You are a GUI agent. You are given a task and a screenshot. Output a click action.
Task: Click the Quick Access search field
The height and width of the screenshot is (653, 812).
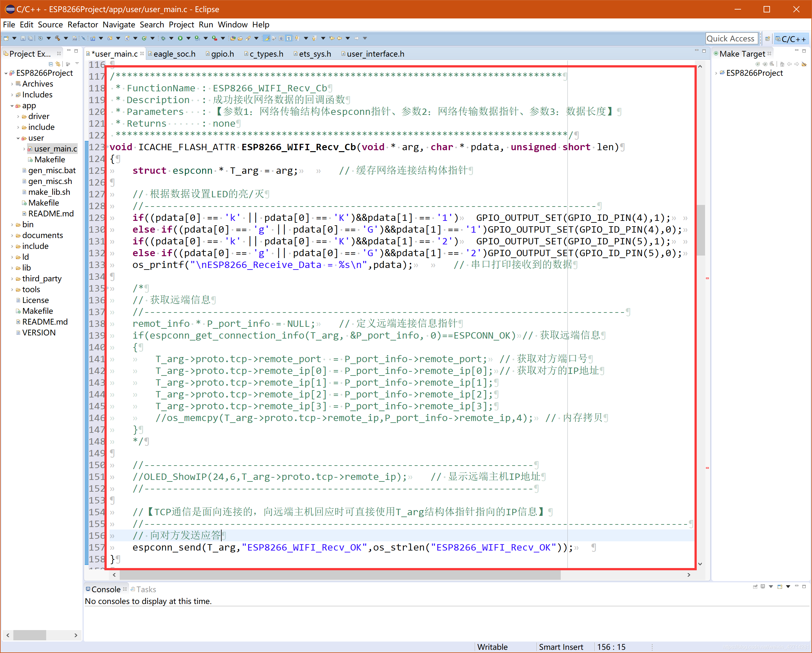point(730,39)
